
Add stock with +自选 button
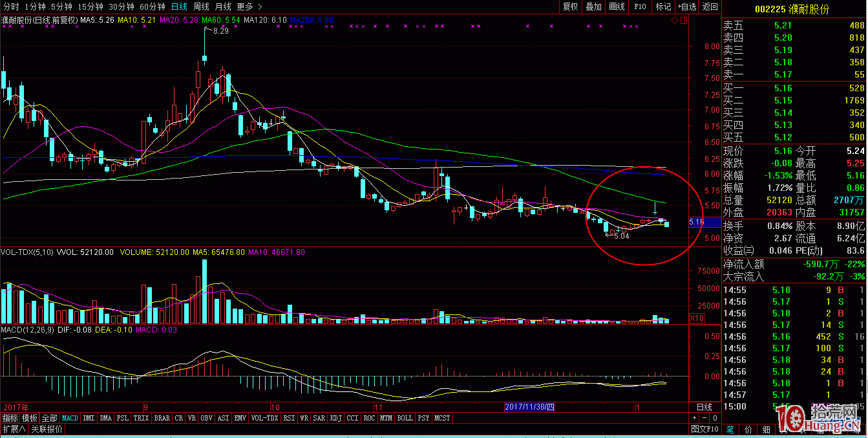click(687, 6)
